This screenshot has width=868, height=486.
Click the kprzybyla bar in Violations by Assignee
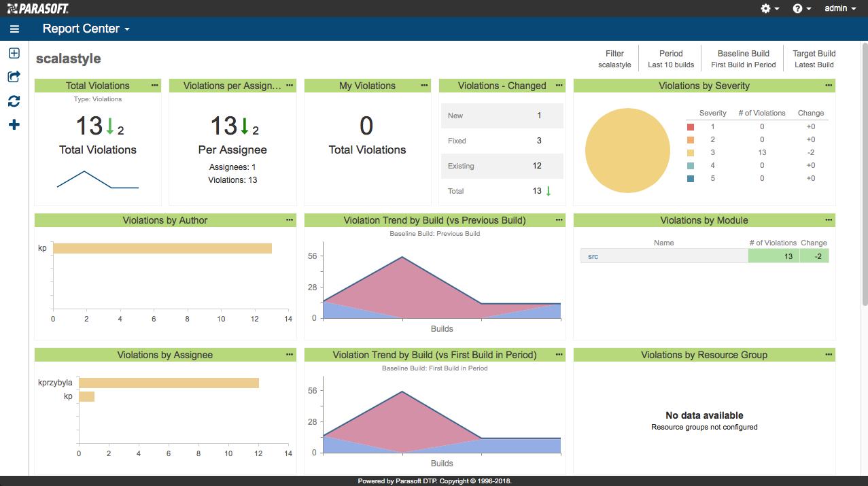(x=169, y=383)
